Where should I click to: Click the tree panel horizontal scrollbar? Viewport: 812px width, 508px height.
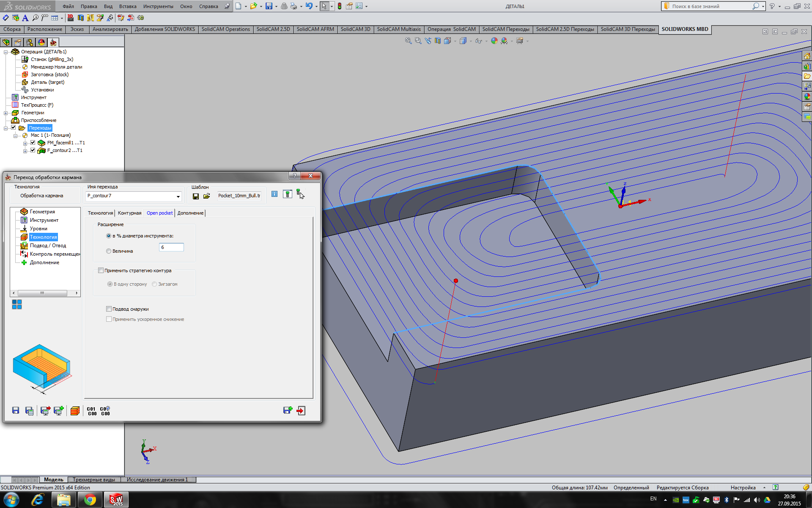click(42, 293)
